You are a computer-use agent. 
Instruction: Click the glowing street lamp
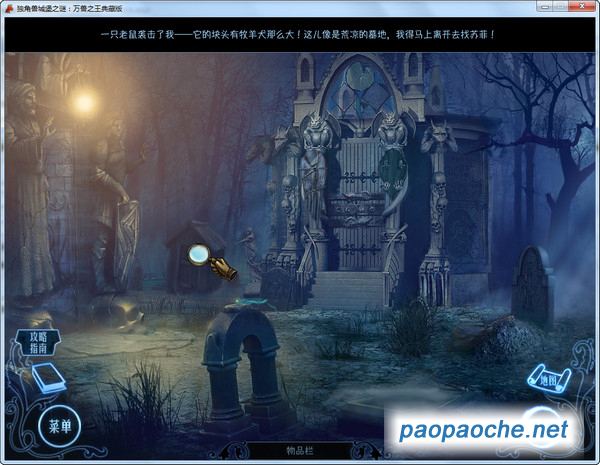click(x=84, y=102)
